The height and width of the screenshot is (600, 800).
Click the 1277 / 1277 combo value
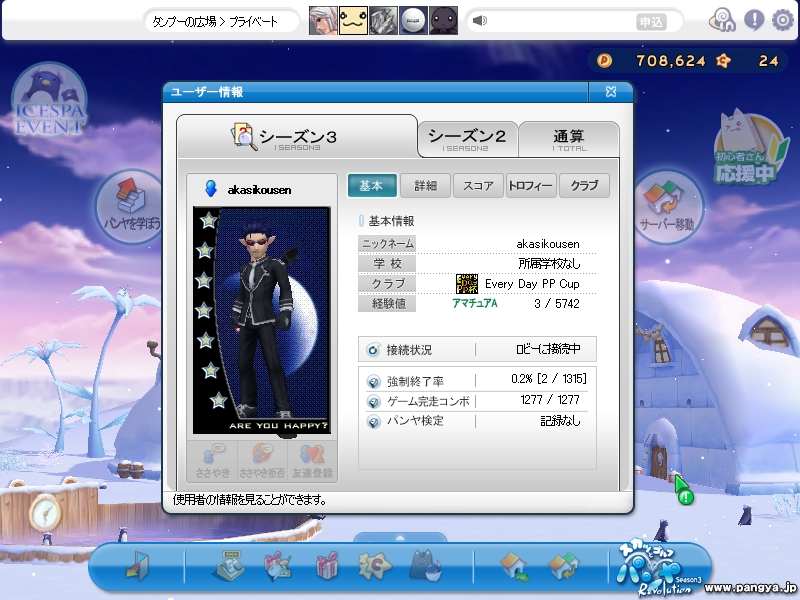[x=550, y=399]
